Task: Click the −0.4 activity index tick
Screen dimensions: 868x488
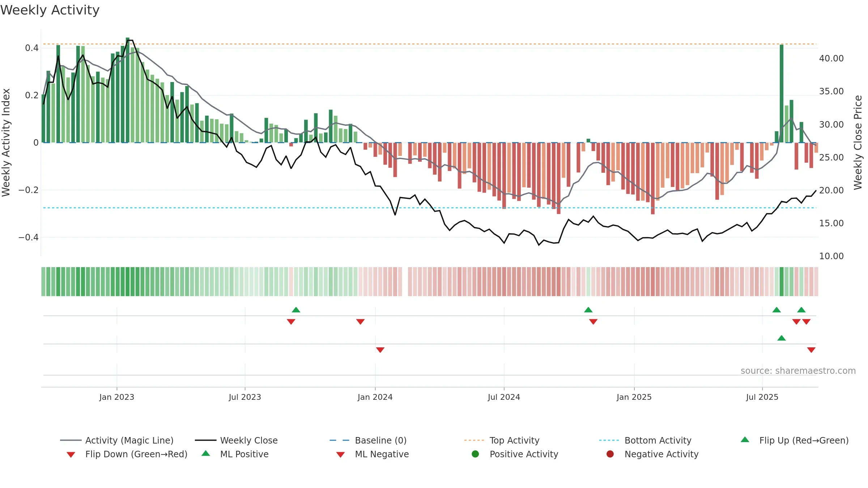Action: click(x=29, y=237)
